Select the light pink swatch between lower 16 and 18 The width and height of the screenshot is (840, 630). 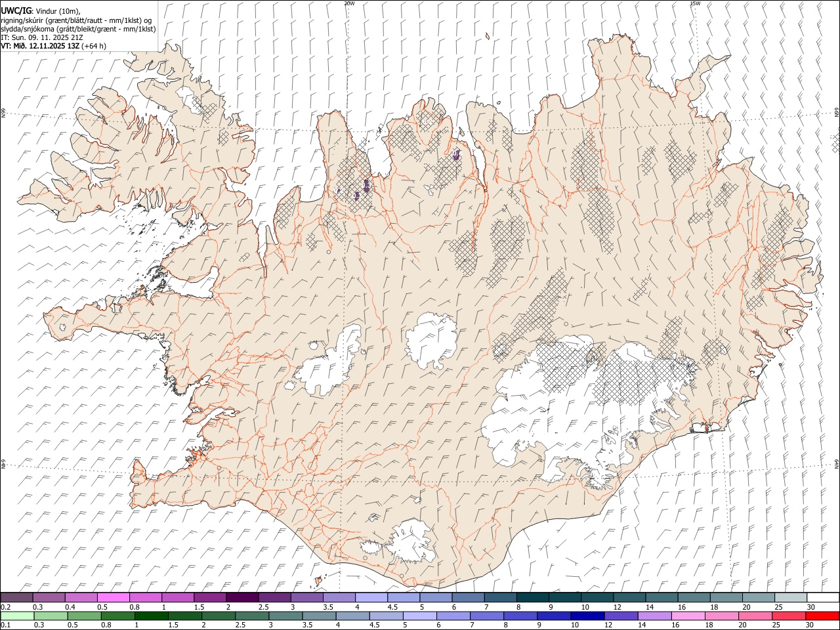click(688, 616)
